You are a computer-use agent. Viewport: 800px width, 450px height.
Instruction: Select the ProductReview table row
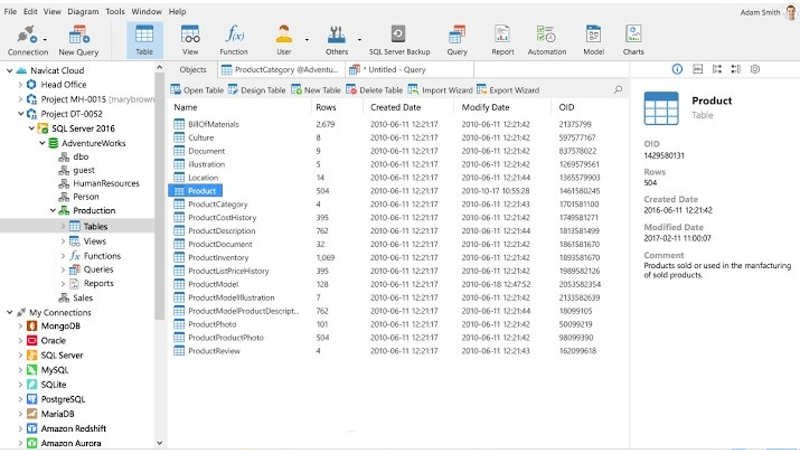click(x=396, y=351)
